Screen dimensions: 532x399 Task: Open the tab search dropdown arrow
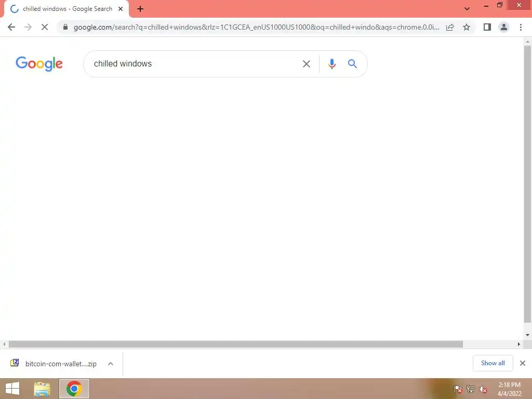point(467,9)
